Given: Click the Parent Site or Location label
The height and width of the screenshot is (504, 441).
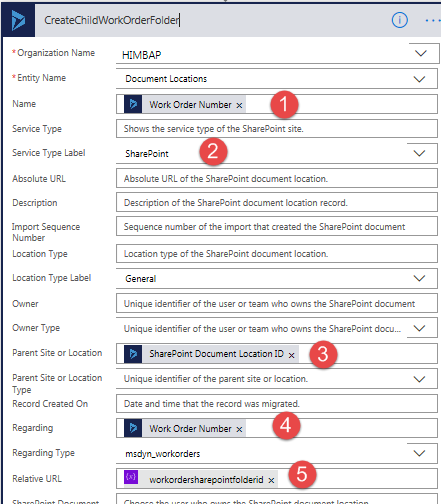Looking at the screenshot, I should point(57,353).
